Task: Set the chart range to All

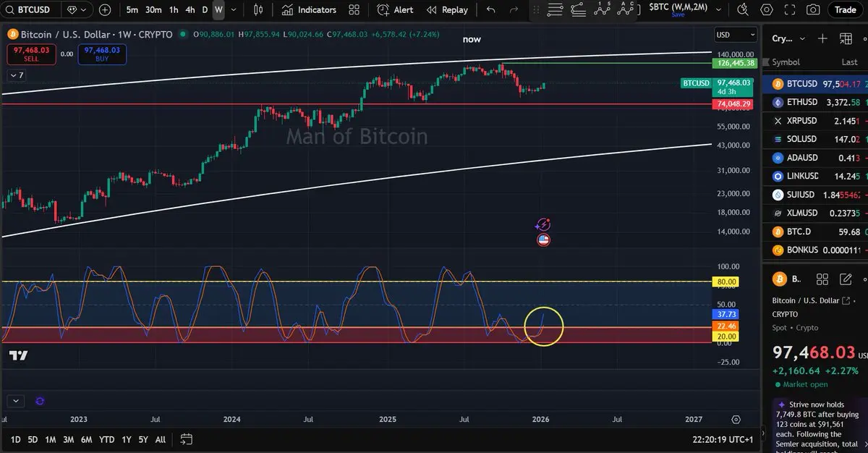Action: click(x=160, y=439)
